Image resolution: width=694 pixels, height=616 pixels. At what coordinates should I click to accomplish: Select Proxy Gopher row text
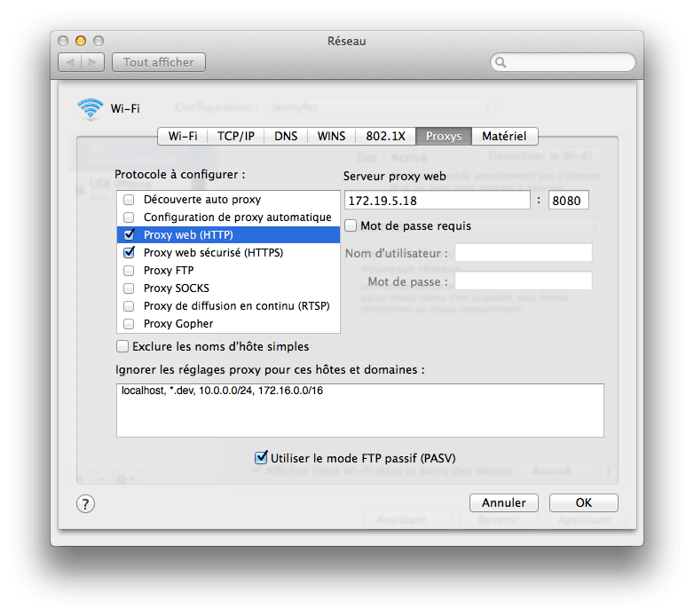[x=178, y=324]
